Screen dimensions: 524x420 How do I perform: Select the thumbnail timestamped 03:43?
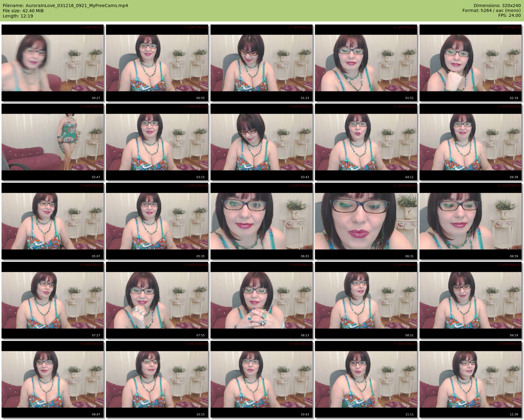[x=261, y=142]
